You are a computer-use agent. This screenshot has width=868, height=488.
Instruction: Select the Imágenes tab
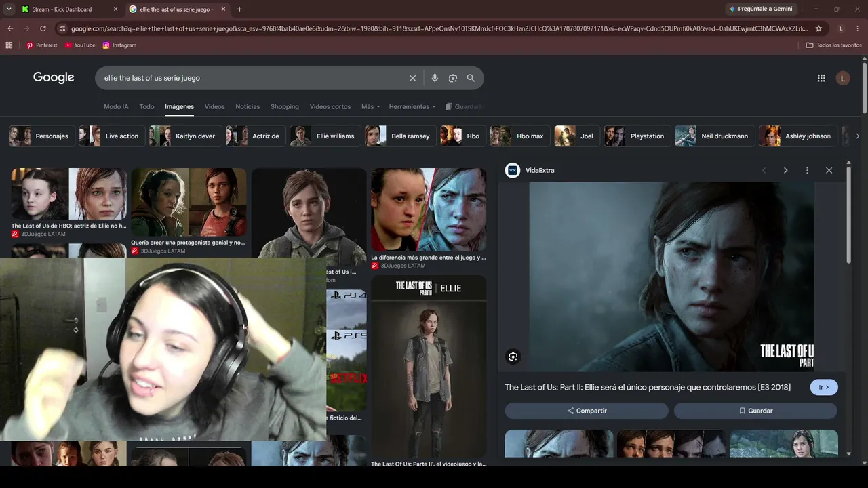click(179, 106)
